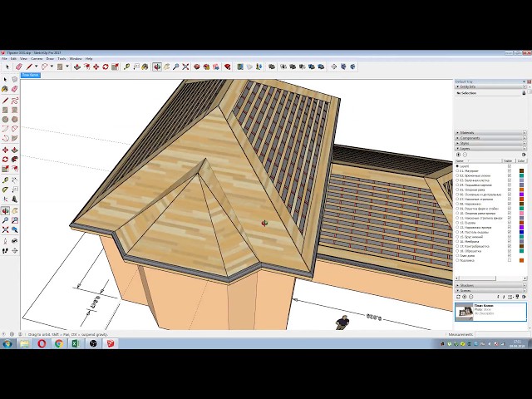Viewport: 532px width, 399px height.
Task: Select Eraser in the top toolbar
Action: click(x=19, y=66)
